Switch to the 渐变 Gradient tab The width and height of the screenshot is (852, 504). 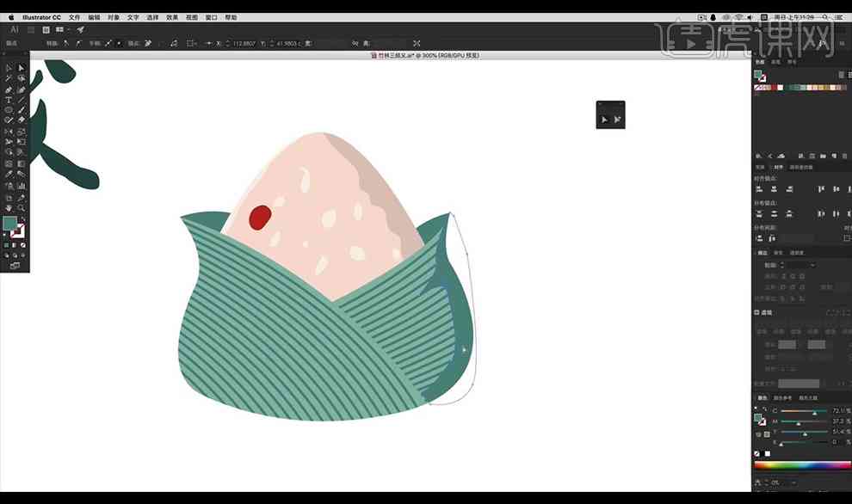tap(778, 253)
